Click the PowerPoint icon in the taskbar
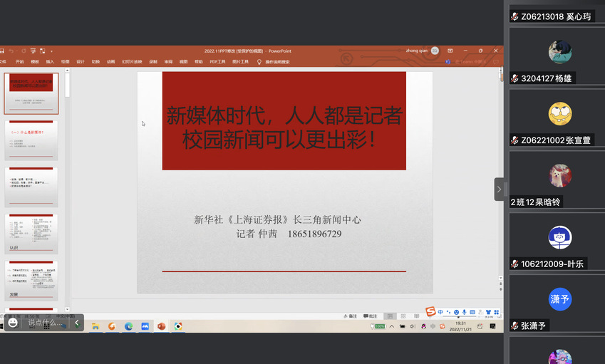 [162, 326]
